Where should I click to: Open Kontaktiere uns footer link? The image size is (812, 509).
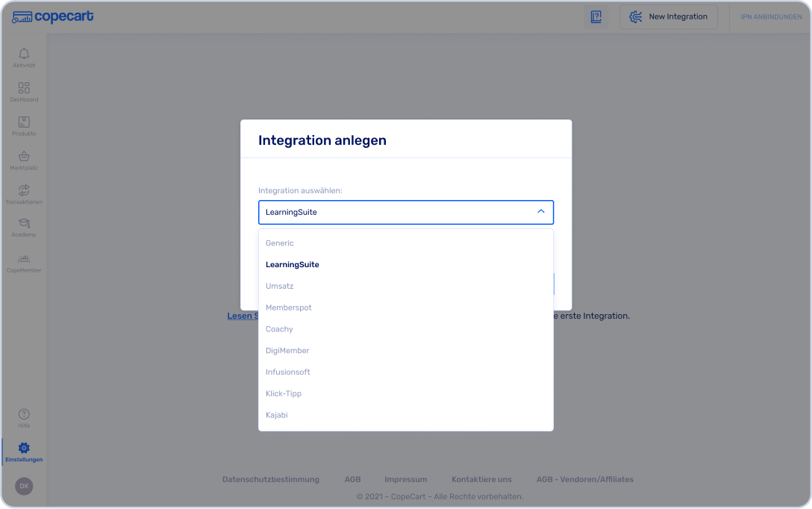pyautogui.click(x=481, y=479)
